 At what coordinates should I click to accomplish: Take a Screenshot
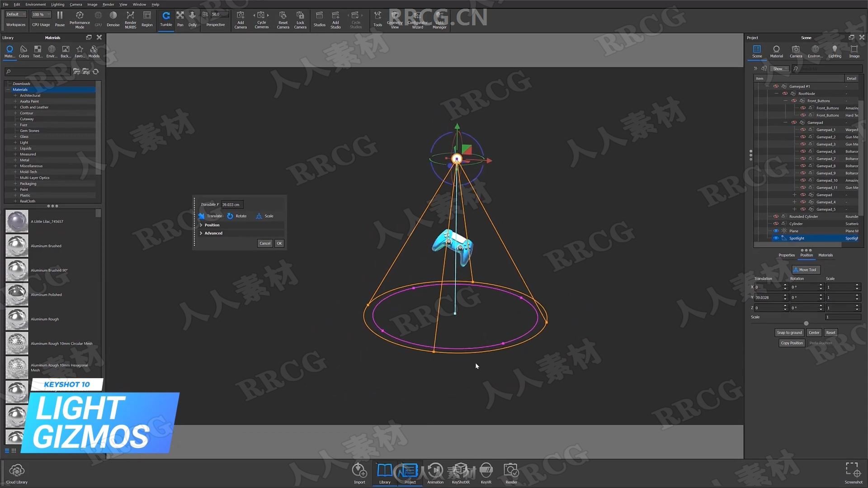click(x=854, y=474)
